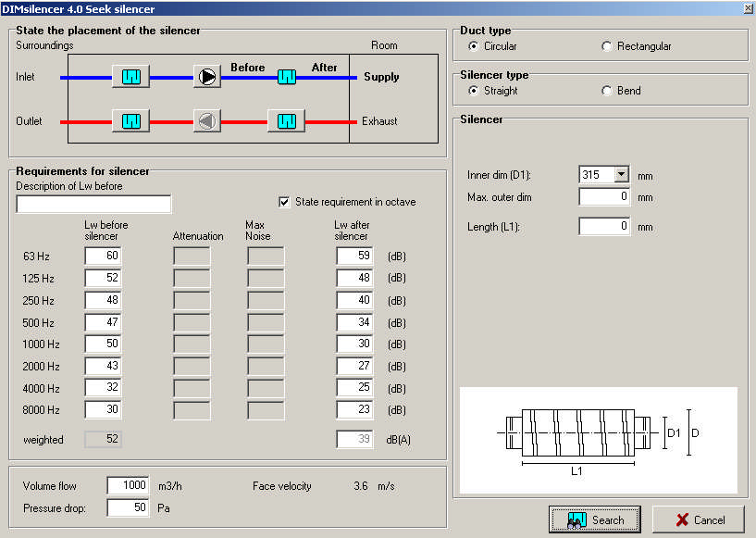Click the 4000 Hz Lw before silencer field
The width and height of the screenshot is (756, 538).
click(104, 387)
